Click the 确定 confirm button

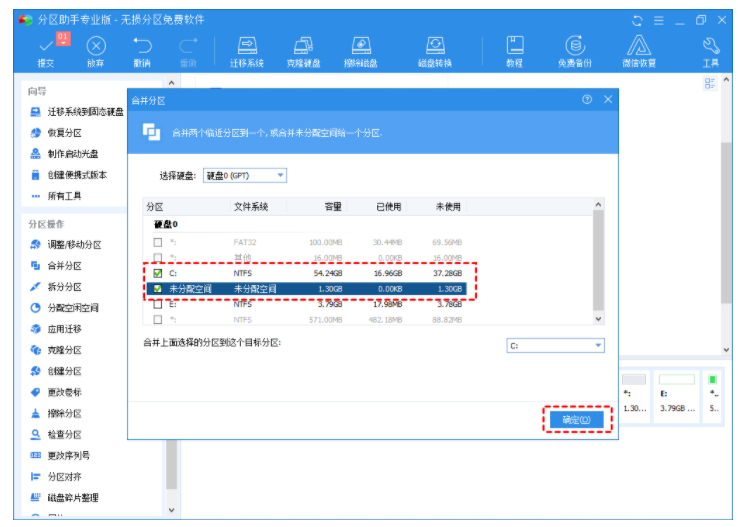576,420
